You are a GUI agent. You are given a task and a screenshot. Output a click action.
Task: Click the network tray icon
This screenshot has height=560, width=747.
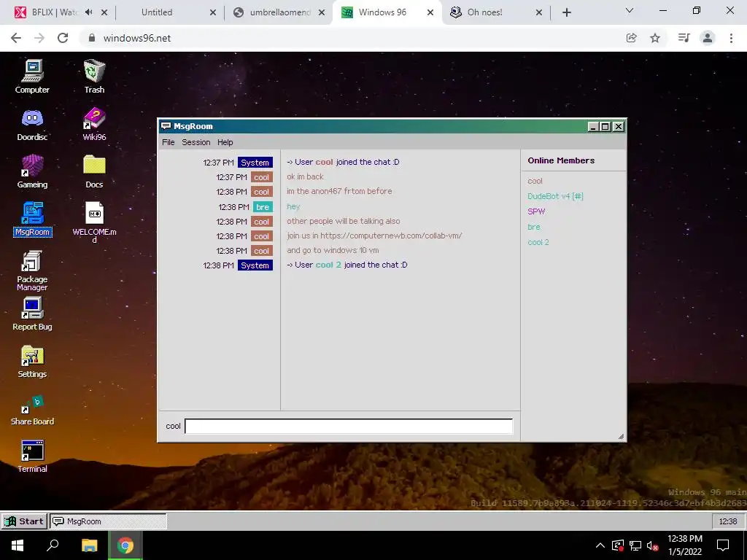[635, 545]
